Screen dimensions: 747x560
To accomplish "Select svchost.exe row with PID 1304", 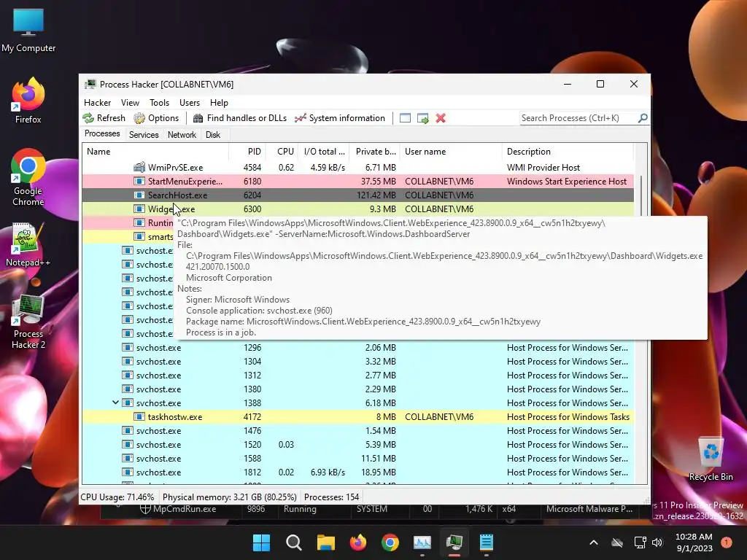I will click(x=358, y=362).
